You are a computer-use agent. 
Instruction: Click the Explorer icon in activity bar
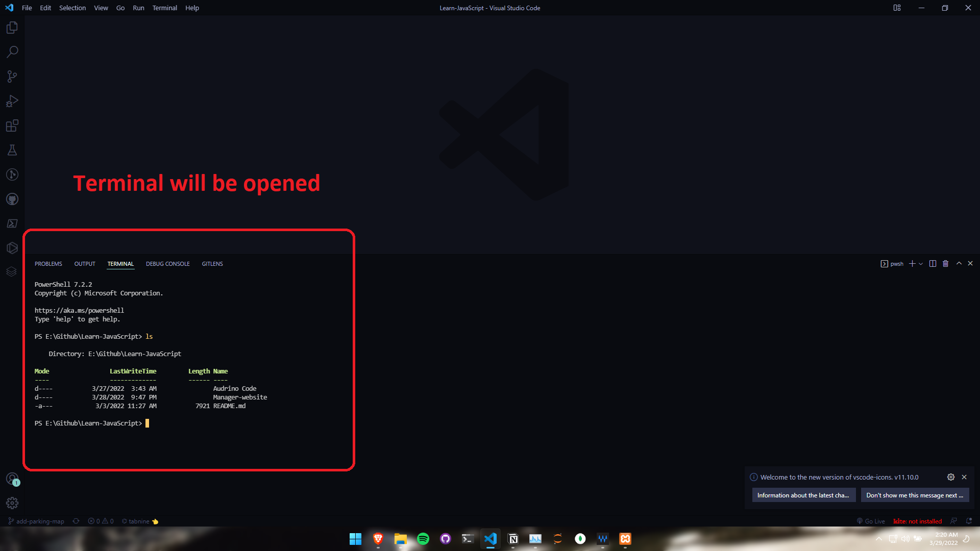click(12, 27)
